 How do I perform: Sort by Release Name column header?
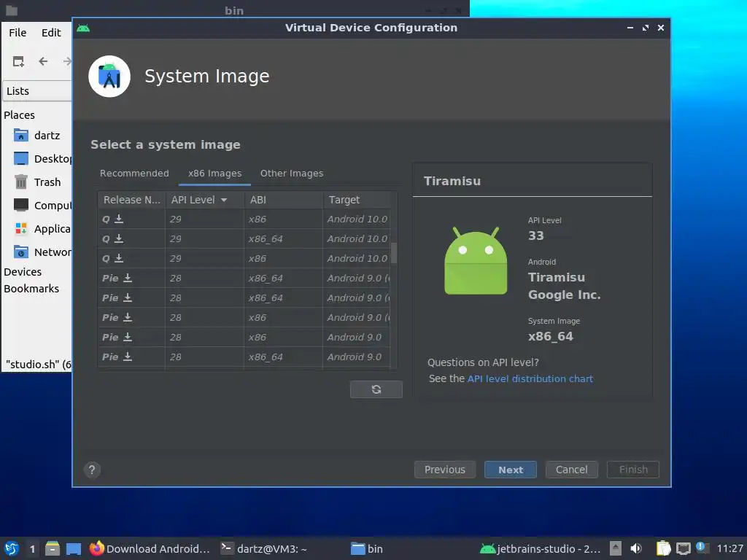coord(132,200)
